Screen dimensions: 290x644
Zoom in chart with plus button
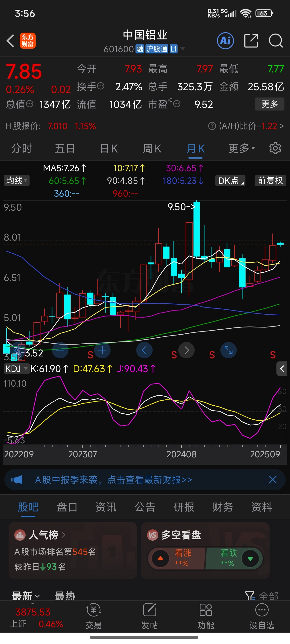tap(102, 350)
